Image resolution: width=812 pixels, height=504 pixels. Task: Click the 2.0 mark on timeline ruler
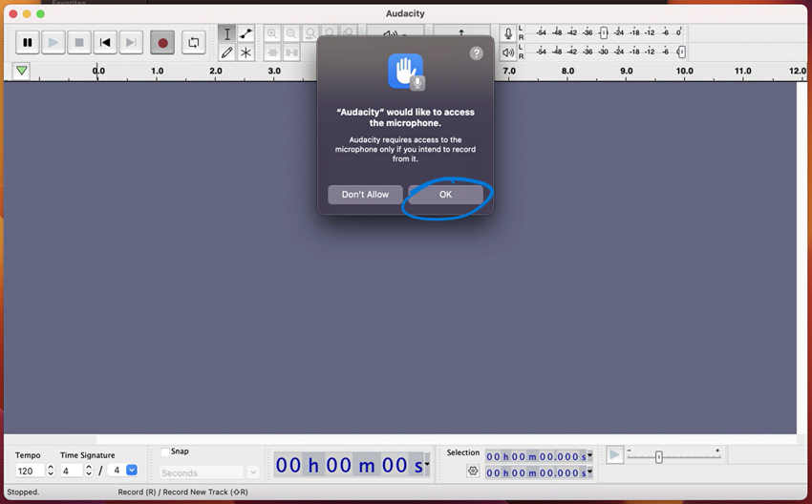pos(216,71)
